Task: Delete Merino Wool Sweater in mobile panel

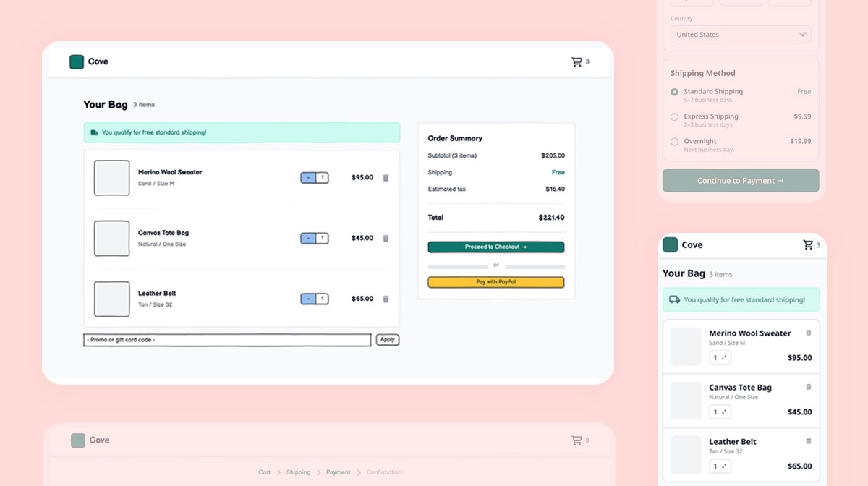Action: click(809, 333)
